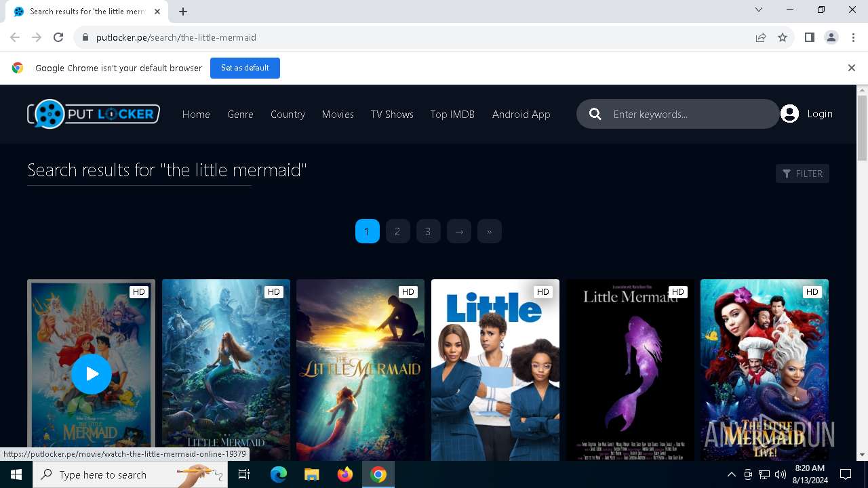Launch Firefox from the taskbar

point(344,474)
